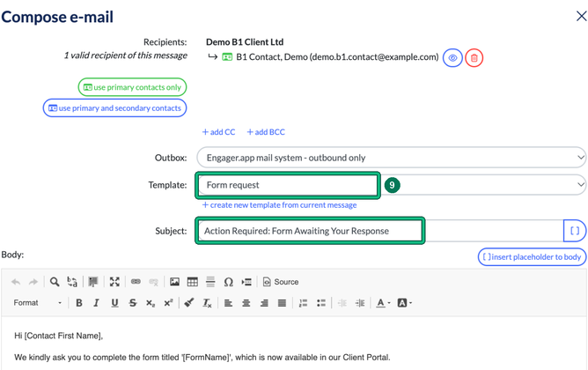The image size is (588, 370).
Task: Select use primary and secondary contacts
Action: (114, 108)
